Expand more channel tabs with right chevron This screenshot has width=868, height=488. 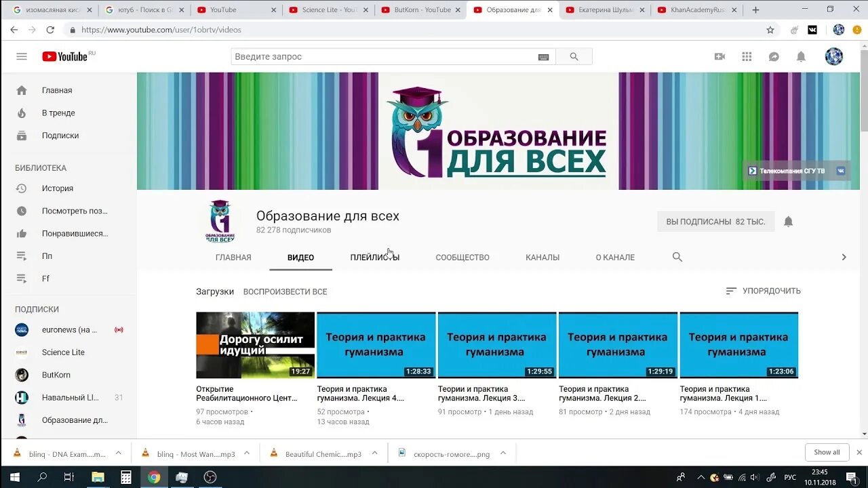844,257
